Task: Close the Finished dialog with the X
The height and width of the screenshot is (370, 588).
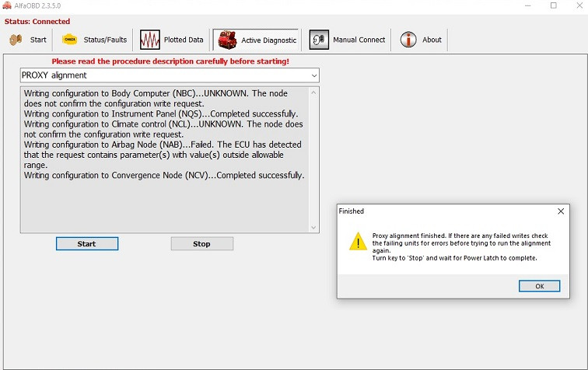Action: coord(561,211)
